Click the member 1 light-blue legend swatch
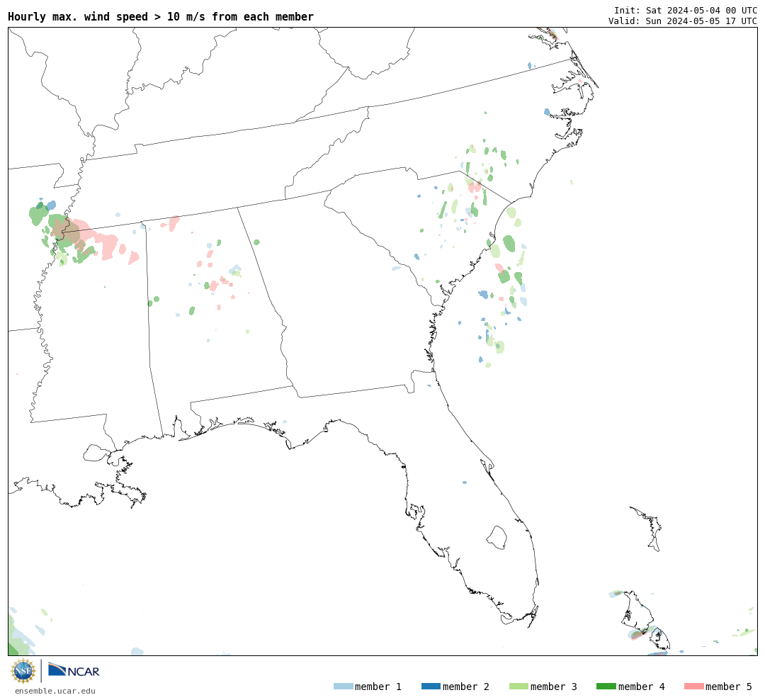This screenshot has width=765, height=700. pyautogui.click(x=343, y=686)
